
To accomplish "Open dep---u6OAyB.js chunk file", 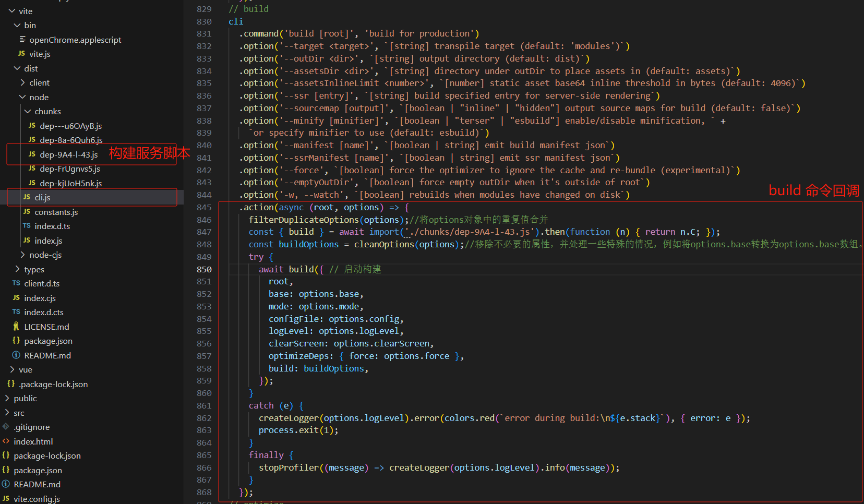I will 70,126.
